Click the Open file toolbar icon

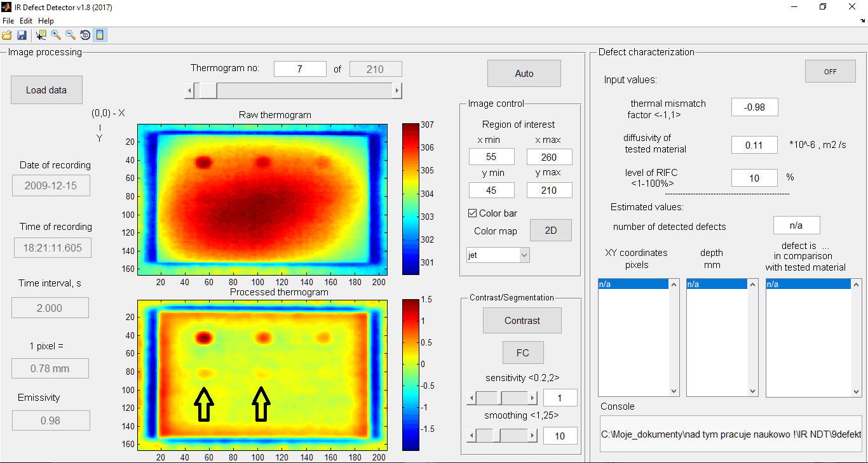click(x=7, y=35)
